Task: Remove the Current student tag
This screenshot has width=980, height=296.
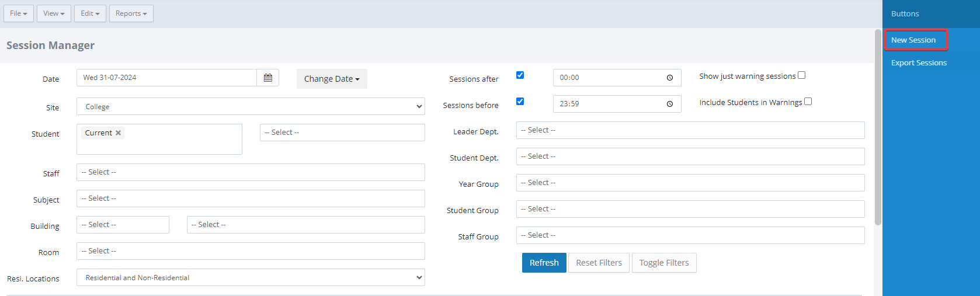Action: click(x=119, y=133)
